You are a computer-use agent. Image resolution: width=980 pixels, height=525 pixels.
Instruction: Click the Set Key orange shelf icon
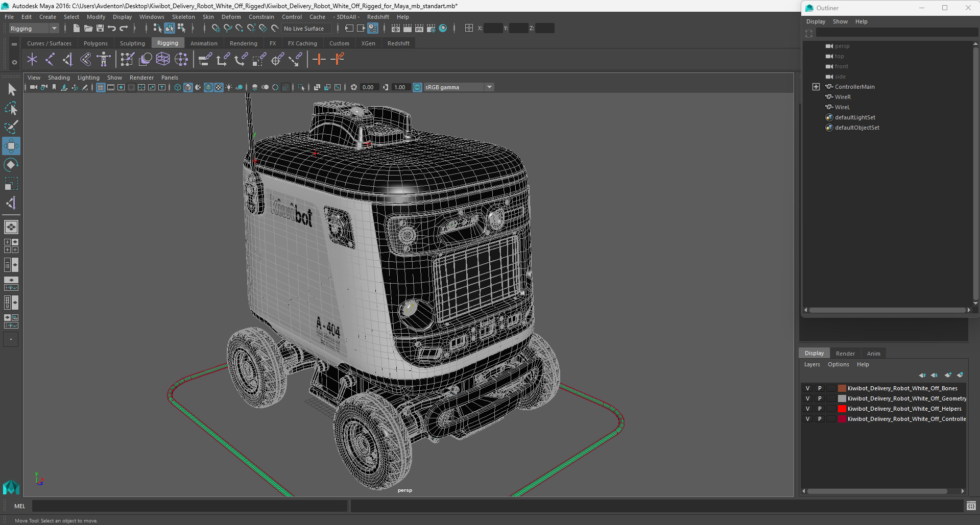[319, 60]
